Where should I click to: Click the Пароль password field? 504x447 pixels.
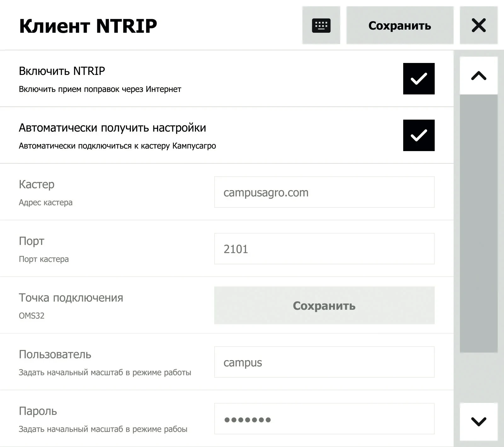point(324,419)
